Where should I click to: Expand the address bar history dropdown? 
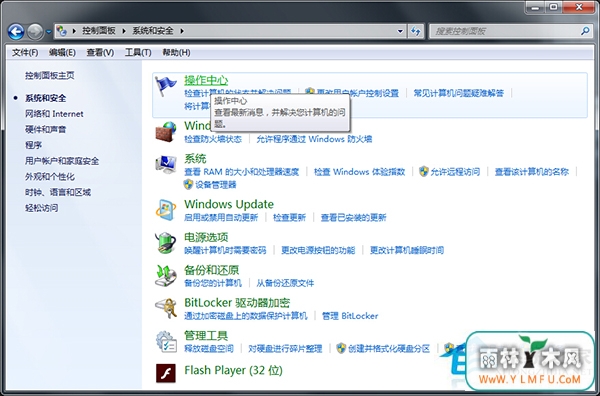(400, 31)
